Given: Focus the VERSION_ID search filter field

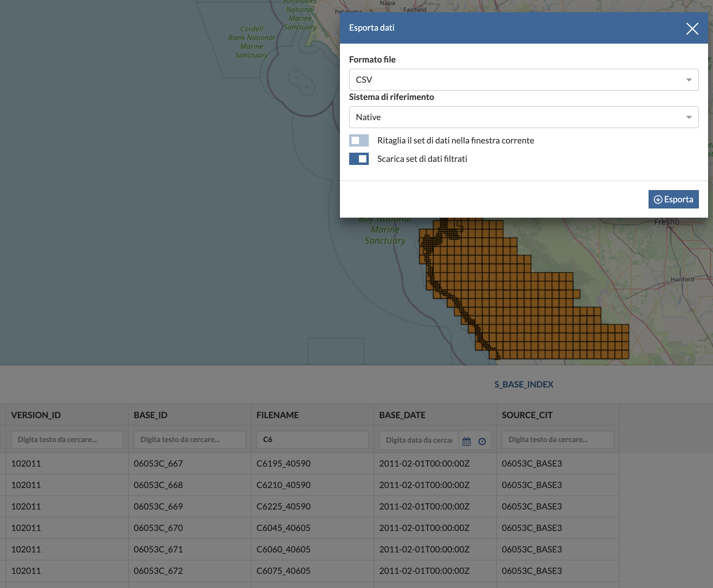Looking at the screenshot, I should pos(67,440).
